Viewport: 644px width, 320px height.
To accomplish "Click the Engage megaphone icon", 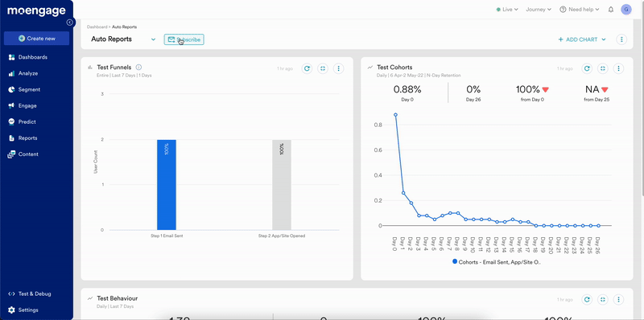I will click(11, 106).
